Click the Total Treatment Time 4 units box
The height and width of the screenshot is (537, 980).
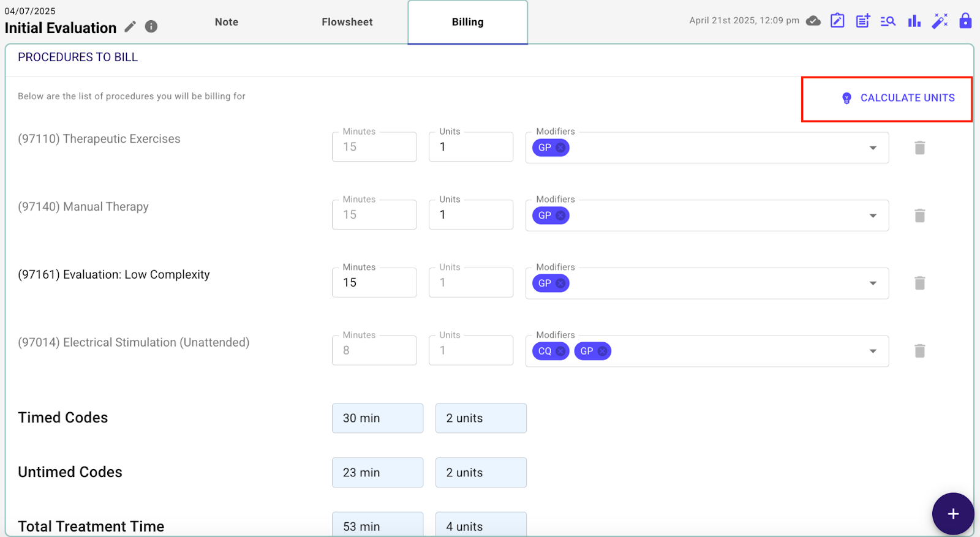click(x=481, y=524)
